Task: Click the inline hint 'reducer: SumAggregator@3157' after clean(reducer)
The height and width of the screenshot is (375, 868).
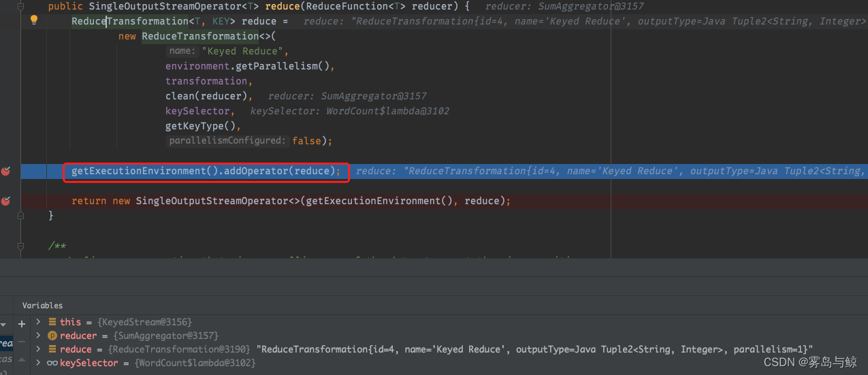Action: point(347,96)
